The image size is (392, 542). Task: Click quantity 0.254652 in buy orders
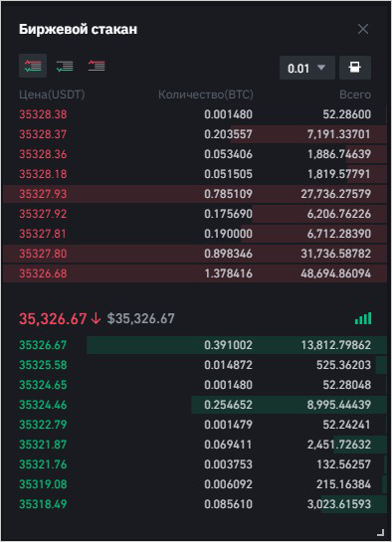point(228,405)
